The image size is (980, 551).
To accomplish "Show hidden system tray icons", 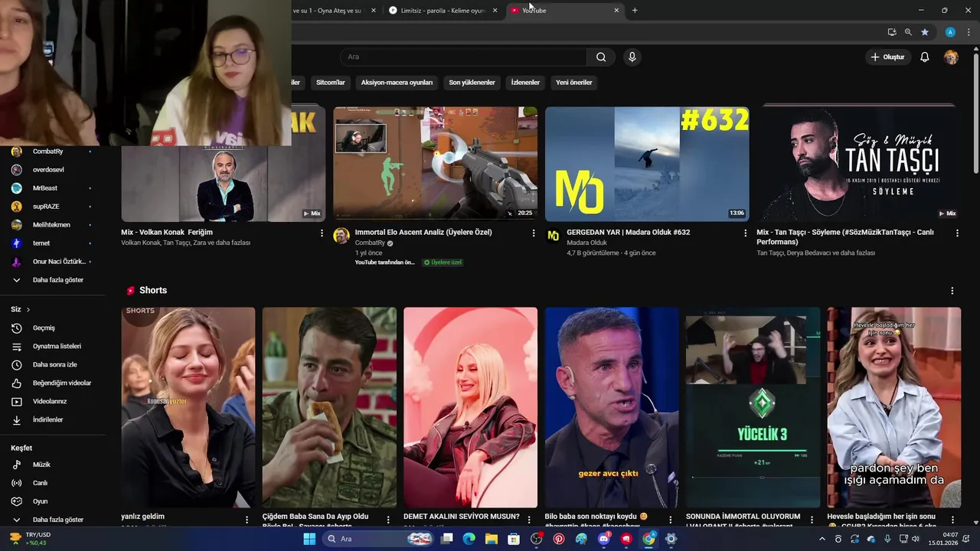I will pos(822,539).
